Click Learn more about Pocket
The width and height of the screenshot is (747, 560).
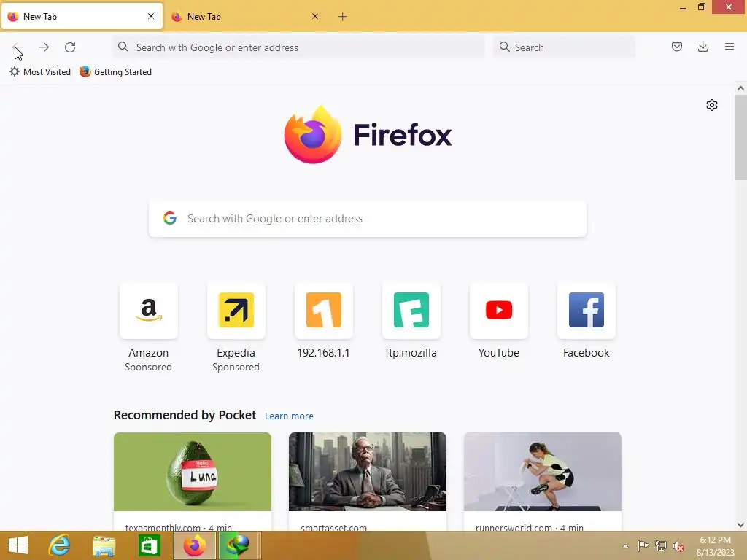click(289, 416)
